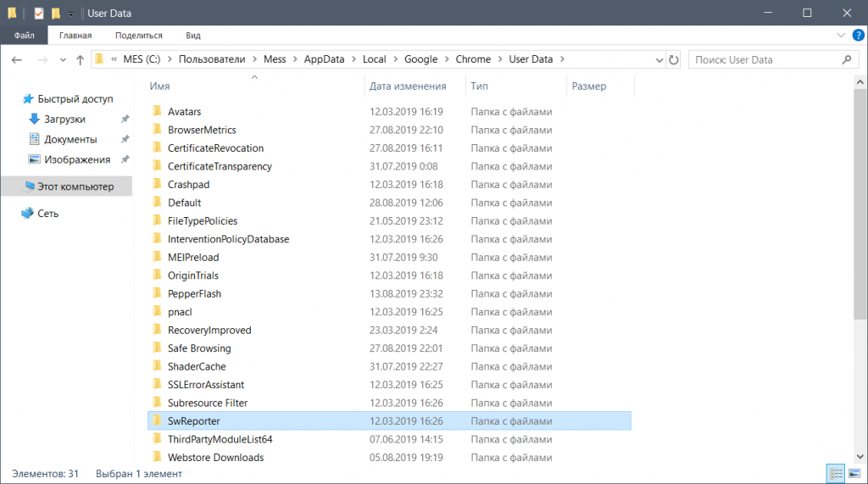The height and width of the screenshot is (484, 868).
Task: Sort by Дата изменения column header
Action: point(408,86)
